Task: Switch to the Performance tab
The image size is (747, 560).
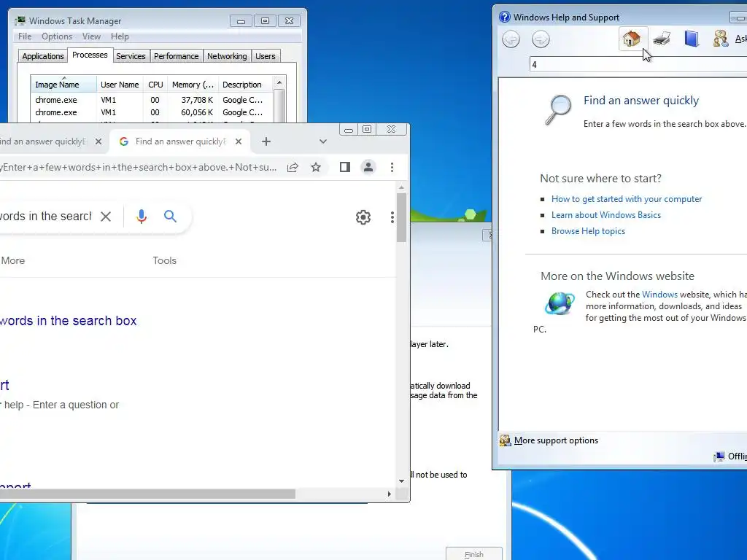Action: coord(177,56)
